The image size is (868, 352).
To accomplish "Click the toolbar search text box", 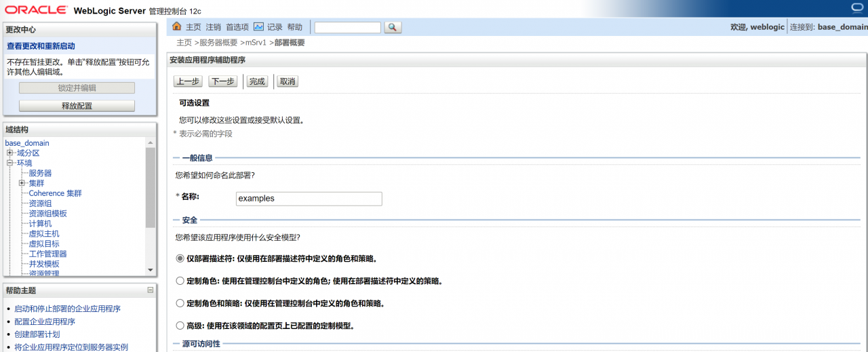I will (347, 27).
